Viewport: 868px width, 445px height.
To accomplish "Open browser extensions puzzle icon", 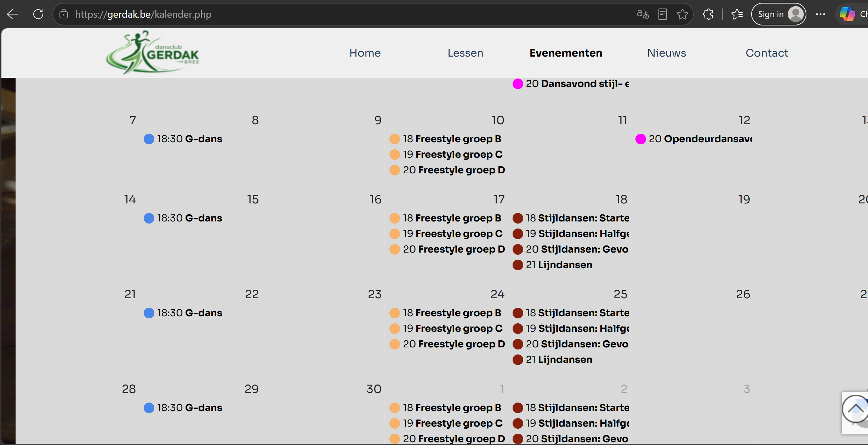I will coord(708,14).
